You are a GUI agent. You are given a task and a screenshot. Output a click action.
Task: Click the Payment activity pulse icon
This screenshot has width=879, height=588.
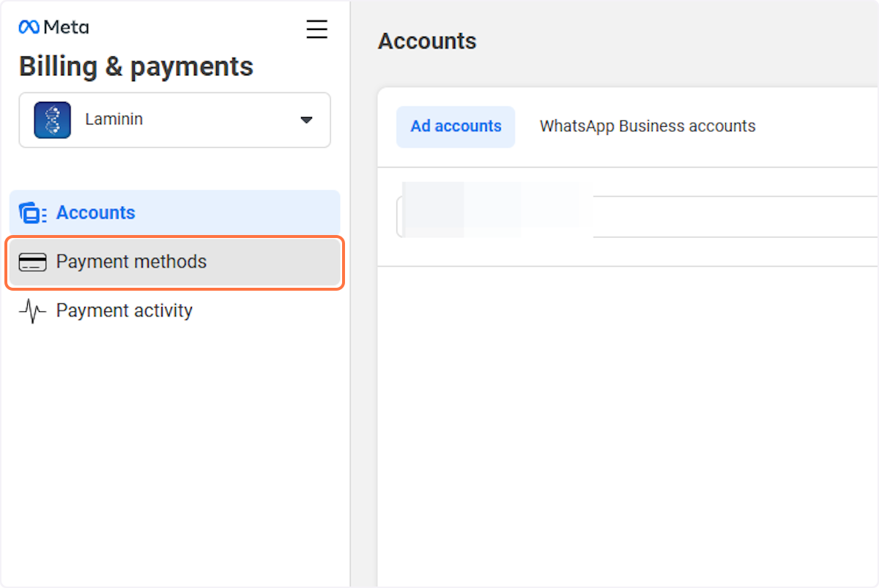click(33, 311)
